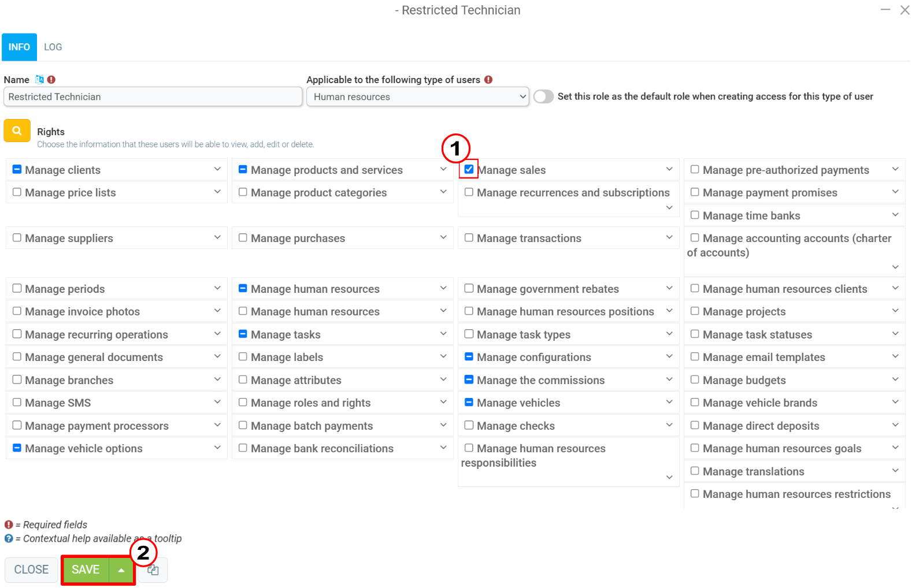
Task: Click Manage invoice photos label
Action: [x=82, y=312]
